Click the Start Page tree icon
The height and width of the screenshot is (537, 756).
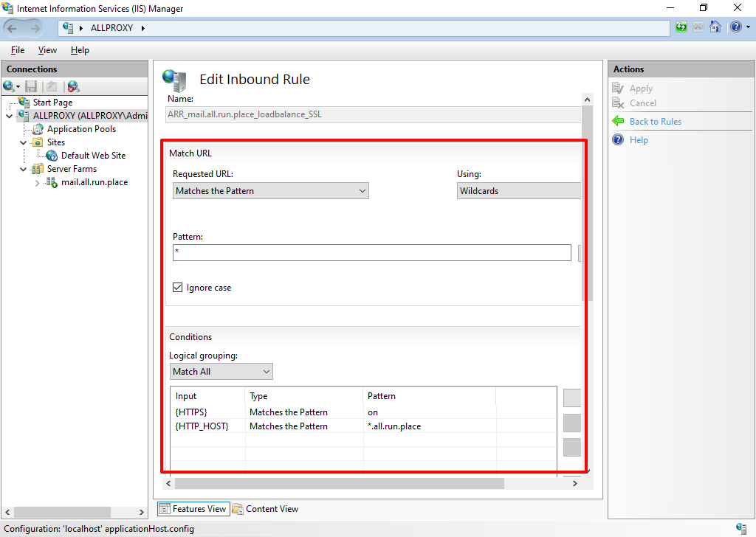[24, 102]
